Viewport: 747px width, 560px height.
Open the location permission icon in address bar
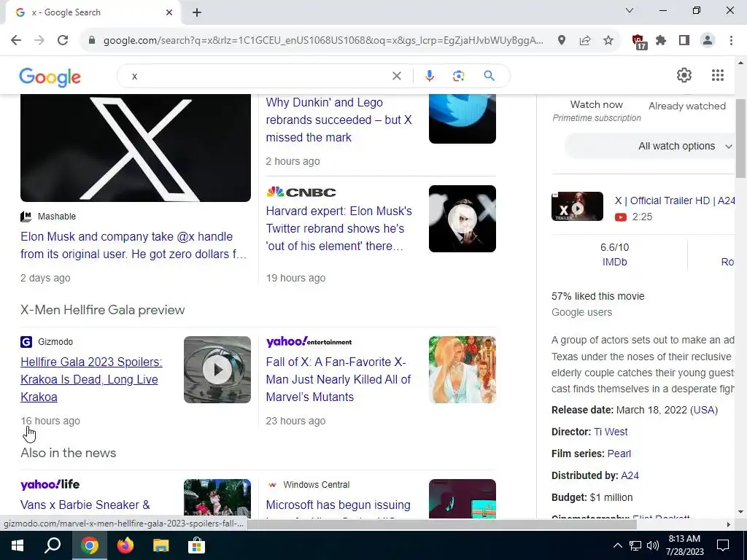[562, 41]
